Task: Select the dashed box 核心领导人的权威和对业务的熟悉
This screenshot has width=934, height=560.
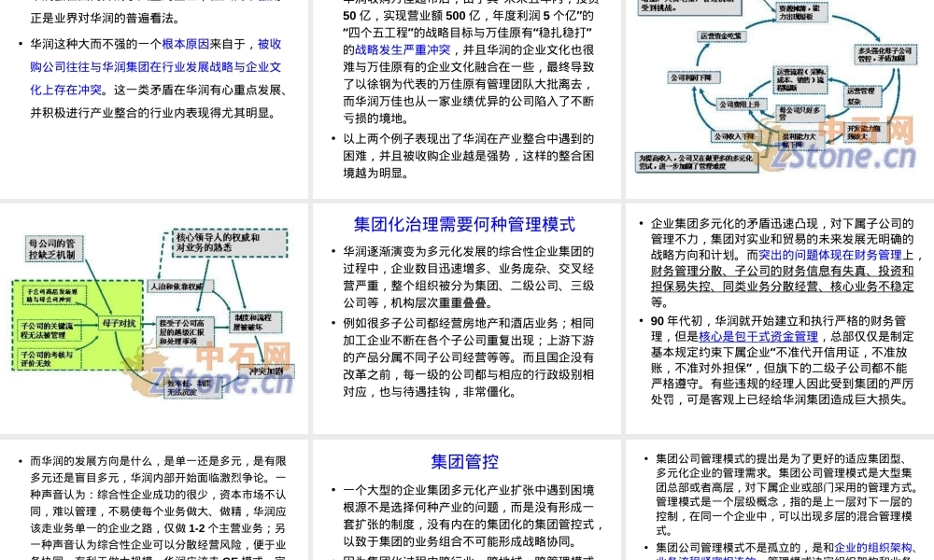Action: tap(230, 243)
